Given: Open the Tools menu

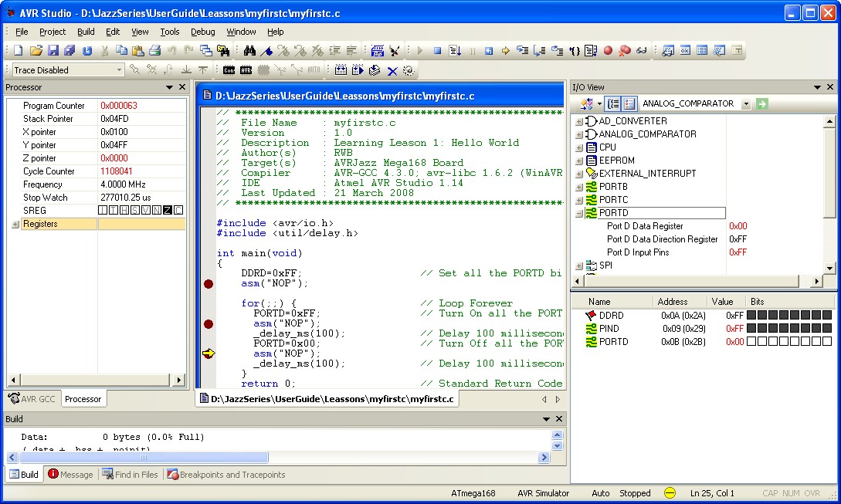Looking at the screenshot, I should 169,32.
